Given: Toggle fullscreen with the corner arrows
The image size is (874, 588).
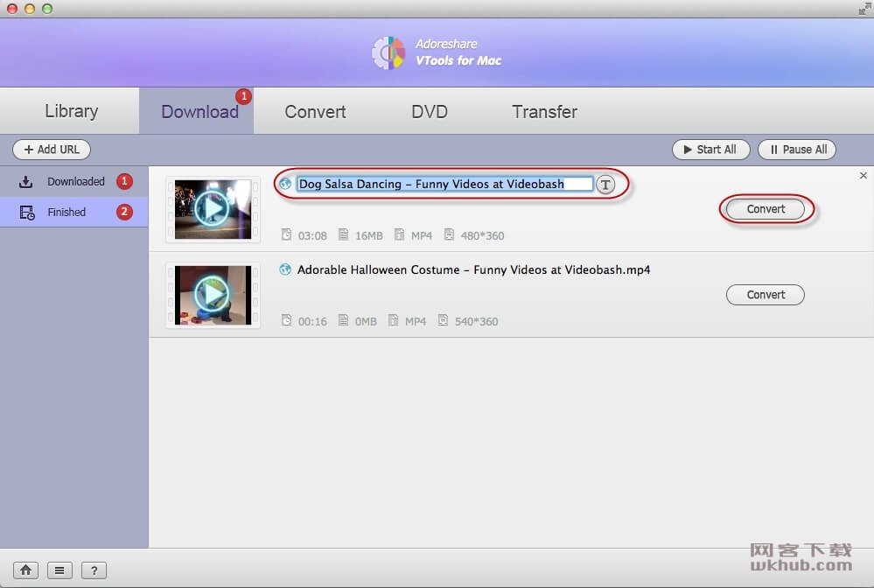Looking at the screenshot, I should click(x=864, y=8).
